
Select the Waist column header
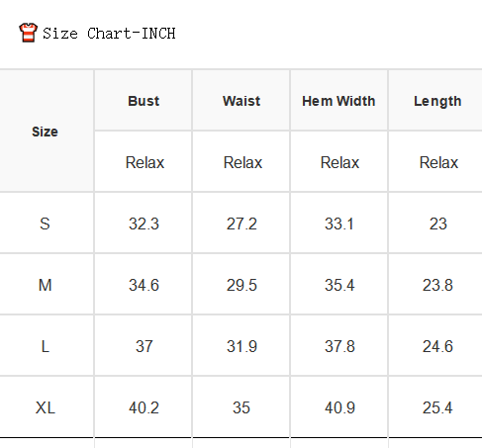[241, 101]
